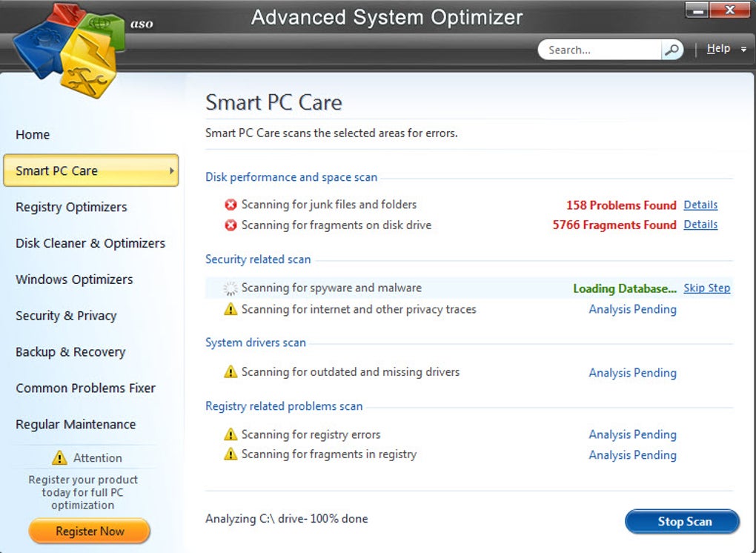Viewport: 756px width, 553px height.
Task: Click the red error icon beside disk fragments scan
Action: pos(231,225)
